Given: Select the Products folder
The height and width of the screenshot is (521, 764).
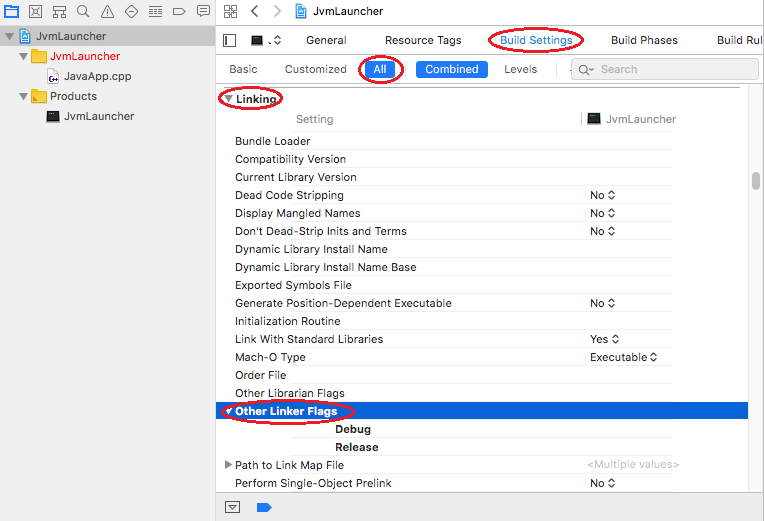Looking at the screenshot, I should coord(73,96).
